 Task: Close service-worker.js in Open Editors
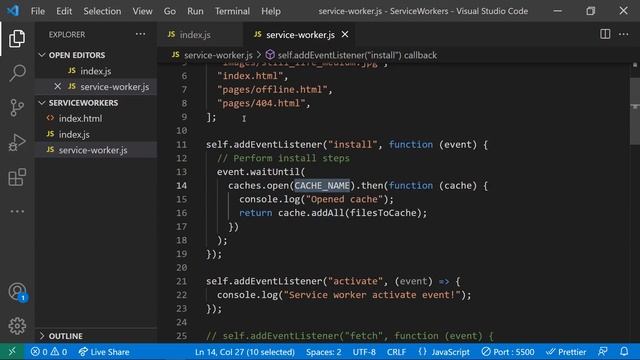pyautogui.click(x=58, y=87)
